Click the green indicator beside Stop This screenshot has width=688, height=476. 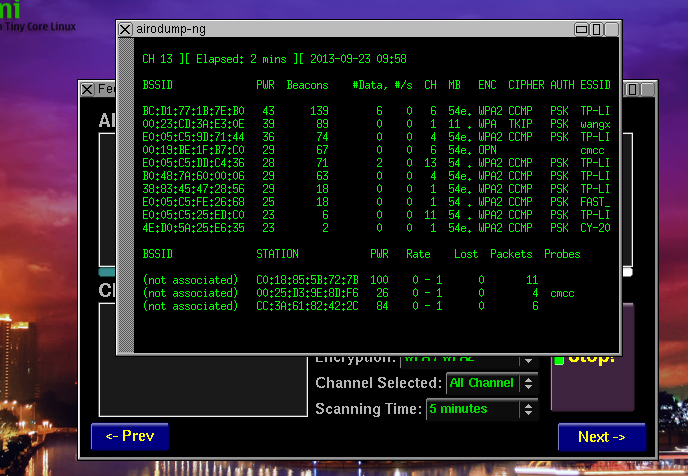[559, 361]
